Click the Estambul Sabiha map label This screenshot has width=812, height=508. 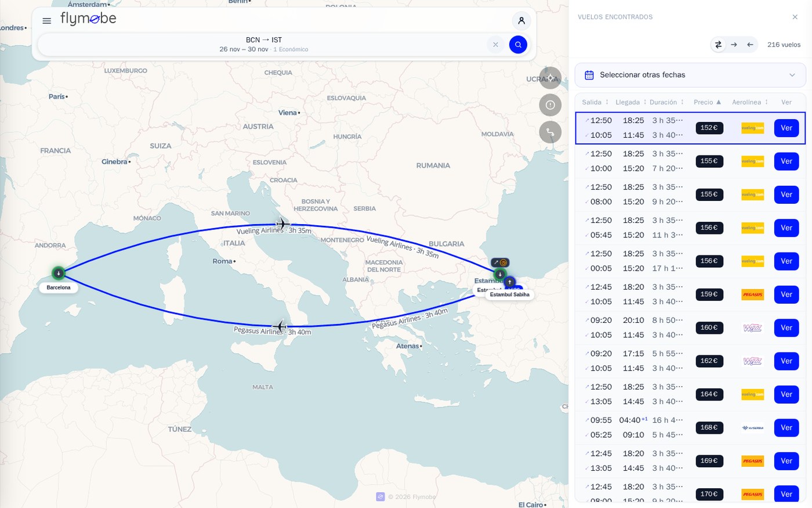click(x=510, y=294)
